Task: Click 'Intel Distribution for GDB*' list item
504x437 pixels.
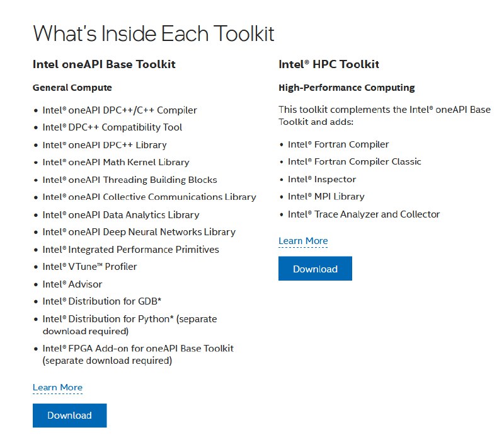Action: (101, 301)
